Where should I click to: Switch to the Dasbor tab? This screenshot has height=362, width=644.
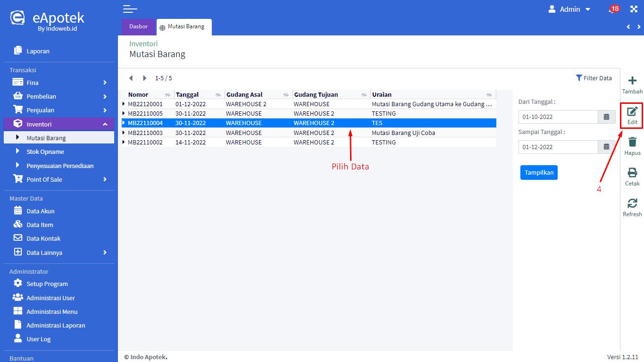[x=138, y=26]
